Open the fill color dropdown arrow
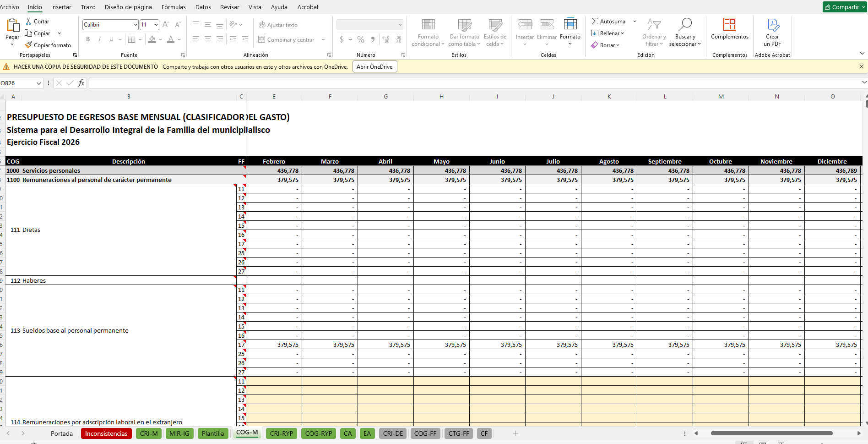 coord(161,39)
